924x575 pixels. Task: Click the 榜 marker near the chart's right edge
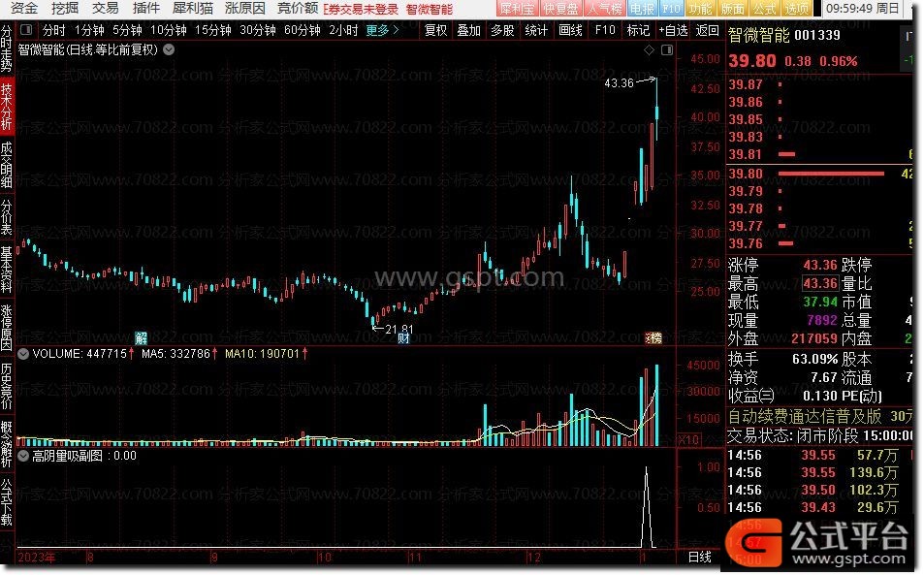654,337
